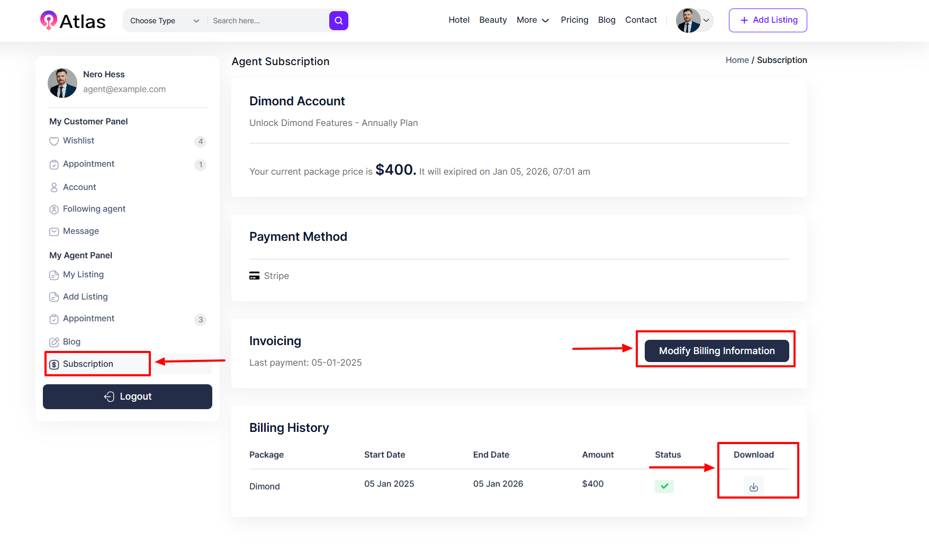Select Hotel in top navigation
The height and width of the screenshot is (560, 929).
[x=458, y=20]
